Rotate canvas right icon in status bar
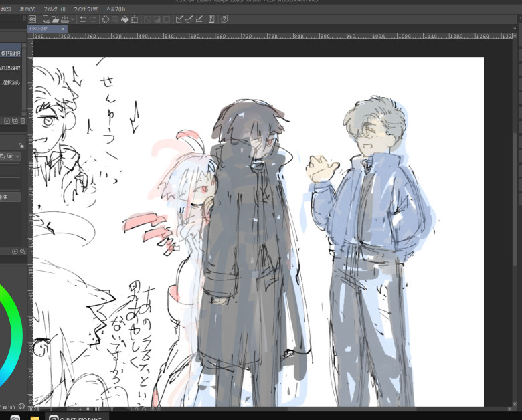The image size is (522, 420). (144, 409)
